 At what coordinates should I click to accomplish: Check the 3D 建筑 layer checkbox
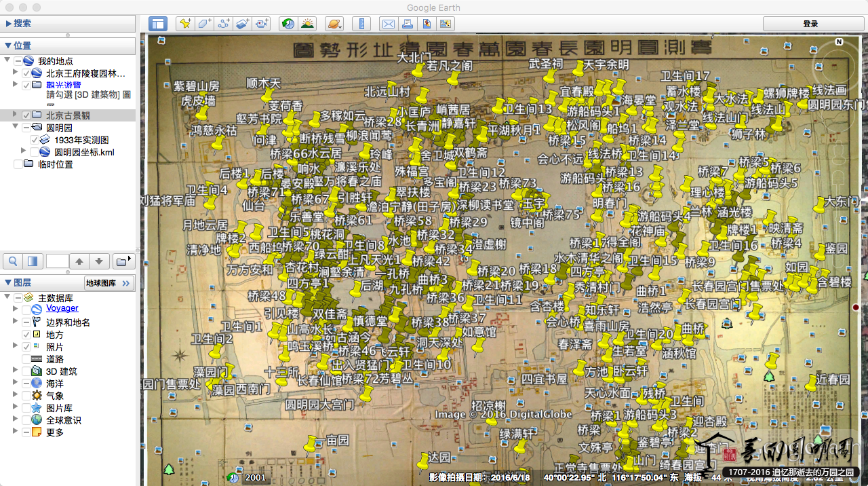(27, 371)
